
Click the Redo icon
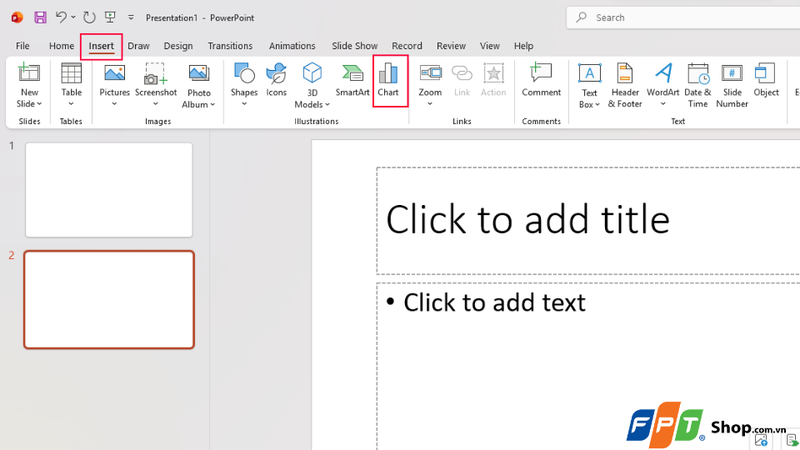coord(89,17)
